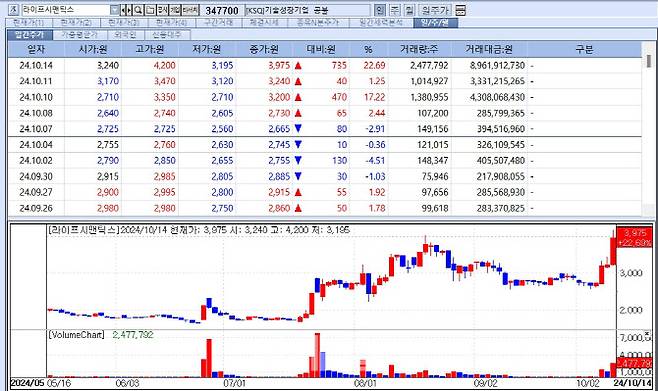658x391 pixels.
Task: Click the stock name input field
Action: coord(65,10)
